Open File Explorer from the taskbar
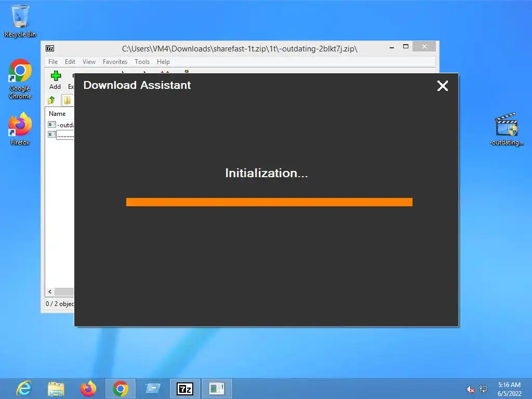The image size is (532, 399). 56,389
